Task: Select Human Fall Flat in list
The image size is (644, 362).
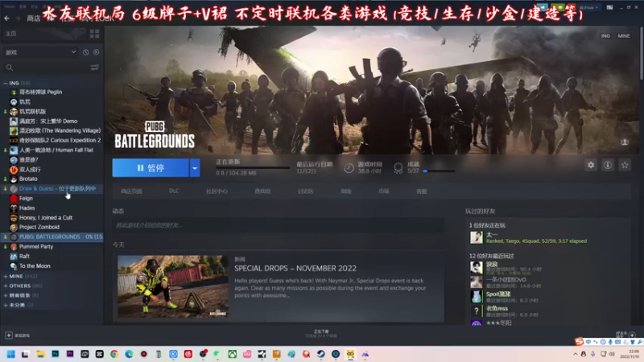Action: point(56,150)
